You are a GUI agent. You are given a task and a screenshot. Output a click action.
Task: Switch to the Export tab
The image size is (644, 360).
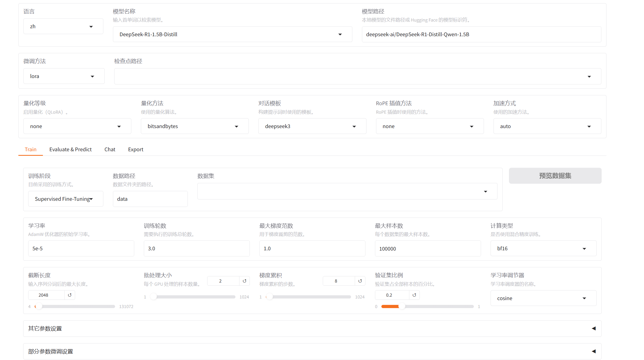tap(136, 149)
